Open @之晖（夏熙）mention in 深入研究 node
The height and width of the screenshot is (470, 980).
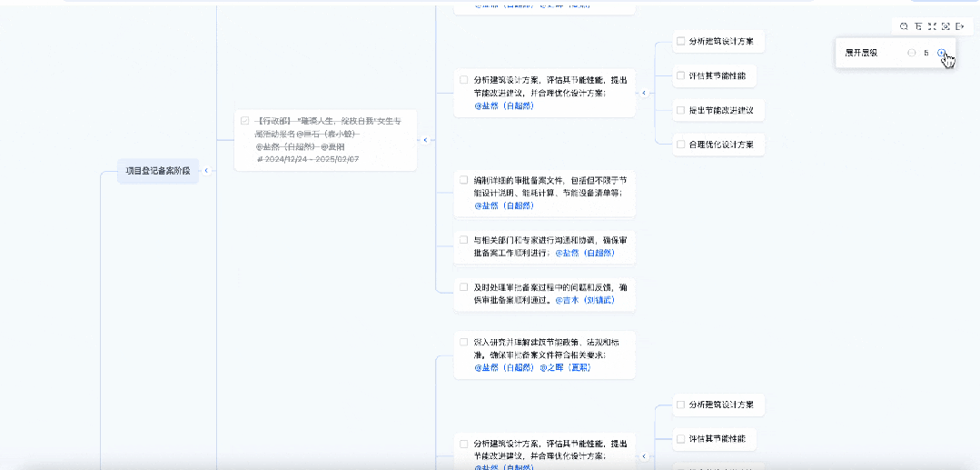565,367
